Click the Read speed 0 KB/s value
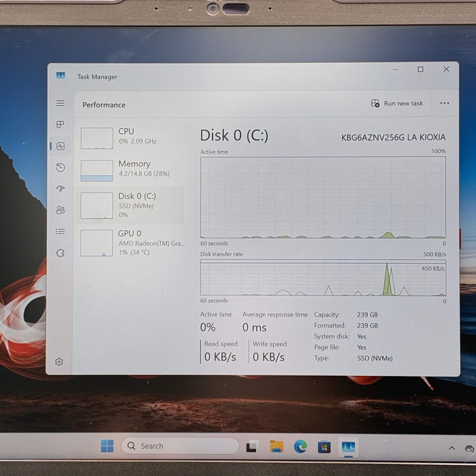Viewport: 476px width, 476px height. coord(220,357)
